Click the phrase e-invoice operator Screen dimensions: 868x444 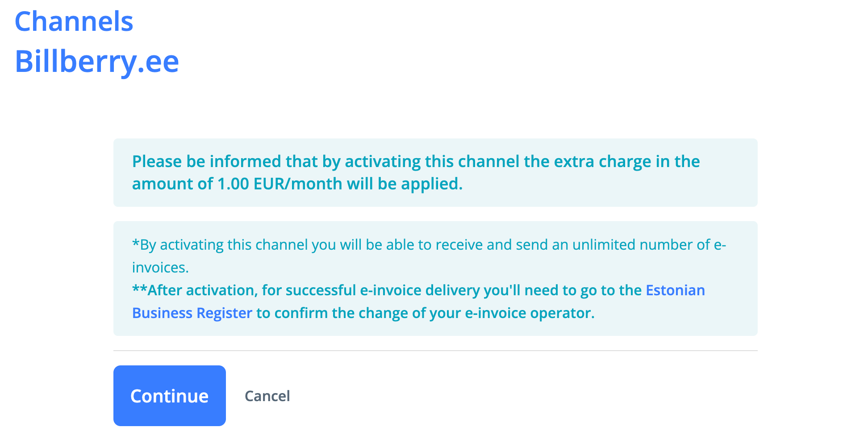click(x=529, y=313)
